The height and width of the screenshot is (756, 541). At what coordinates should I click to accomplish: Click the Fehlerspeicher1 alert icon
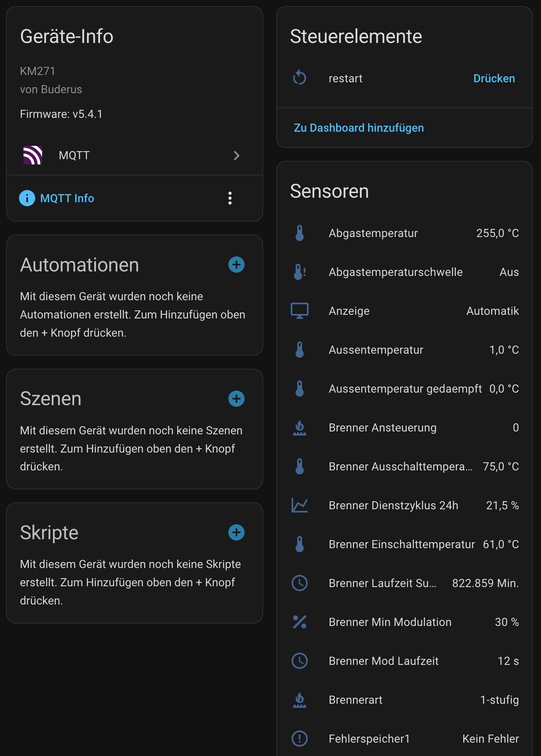click(300, 739)
